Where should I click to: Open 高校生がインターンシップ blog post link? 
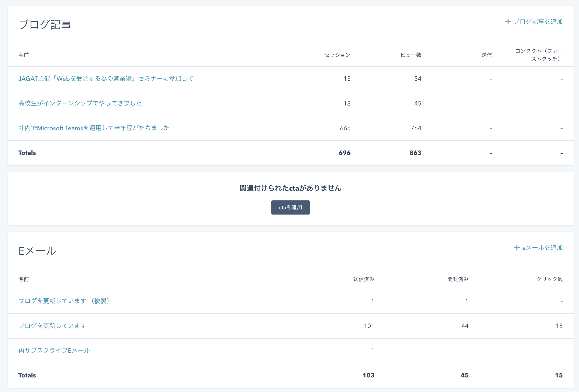pyautogui.click(x=80, y=103)
